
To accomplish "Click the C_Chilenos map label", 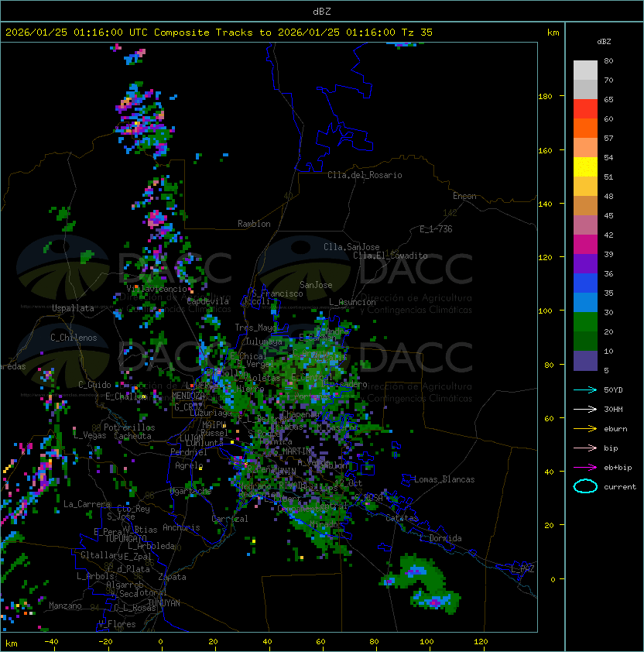I will (74, 338).
